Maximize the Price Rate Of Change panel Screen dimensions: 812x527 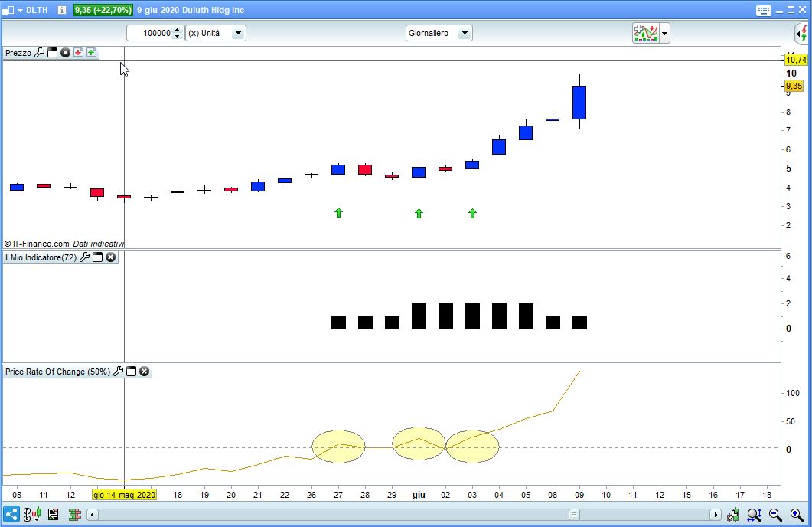(132, 372)
